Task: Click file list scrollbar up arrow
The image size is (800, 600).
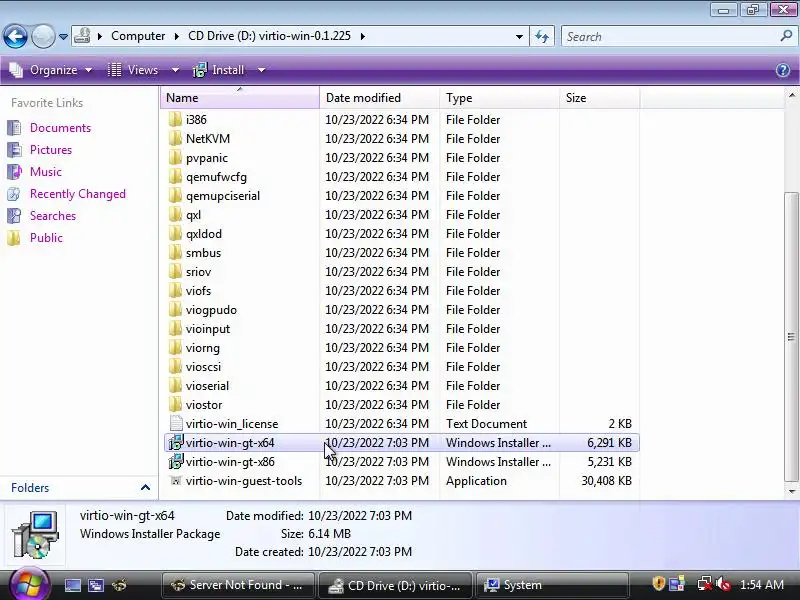Action: coord(792,95)
